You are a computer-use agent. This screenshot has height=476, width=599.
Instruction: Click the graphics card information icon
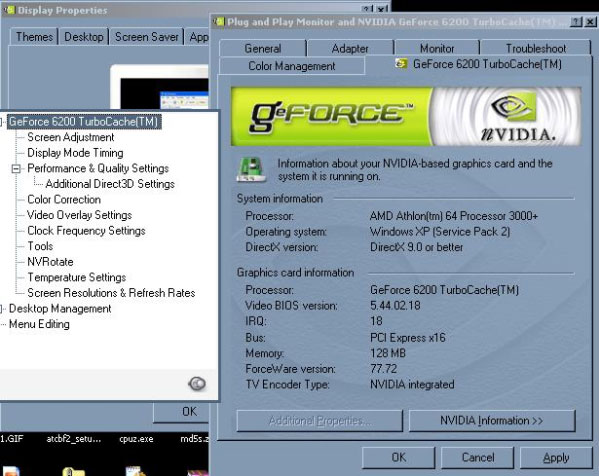[251, 169]
